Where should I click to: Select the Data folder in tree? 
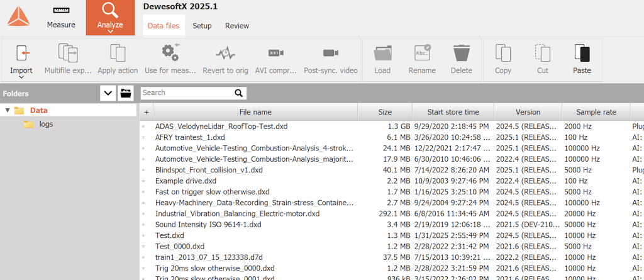[x=38, y=110]
